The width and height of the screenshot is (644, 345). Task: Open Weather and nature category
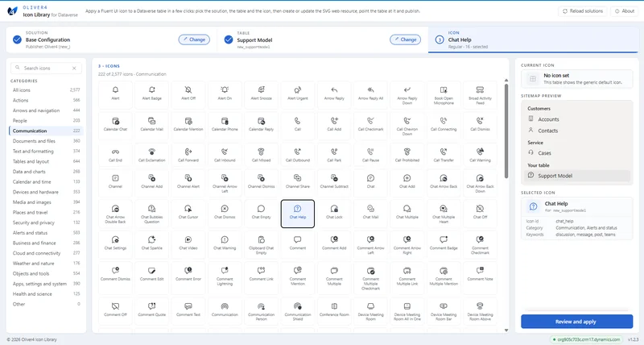coord(47,263)
